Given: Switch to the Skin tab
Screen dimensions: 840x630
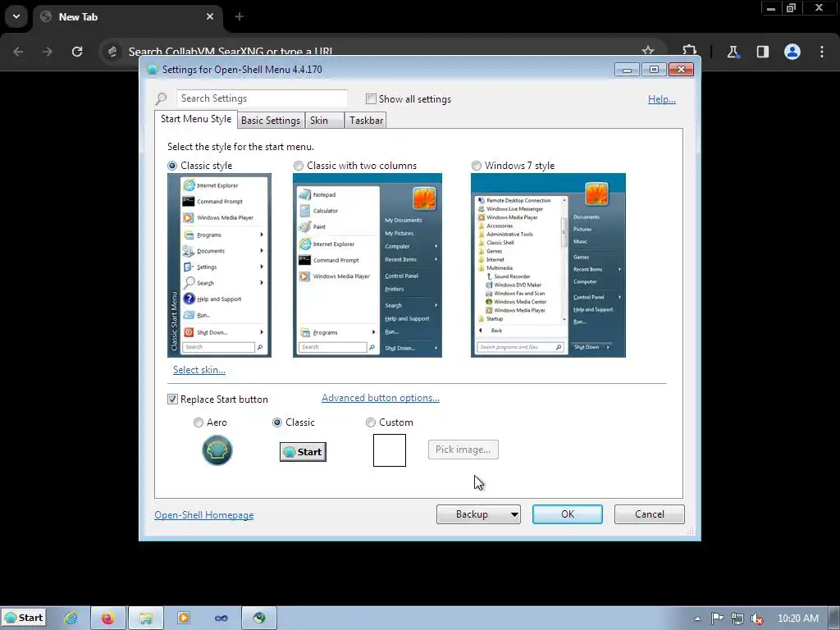Looking at the screenshot, I should pyautogui.click(x=325, y=121).
